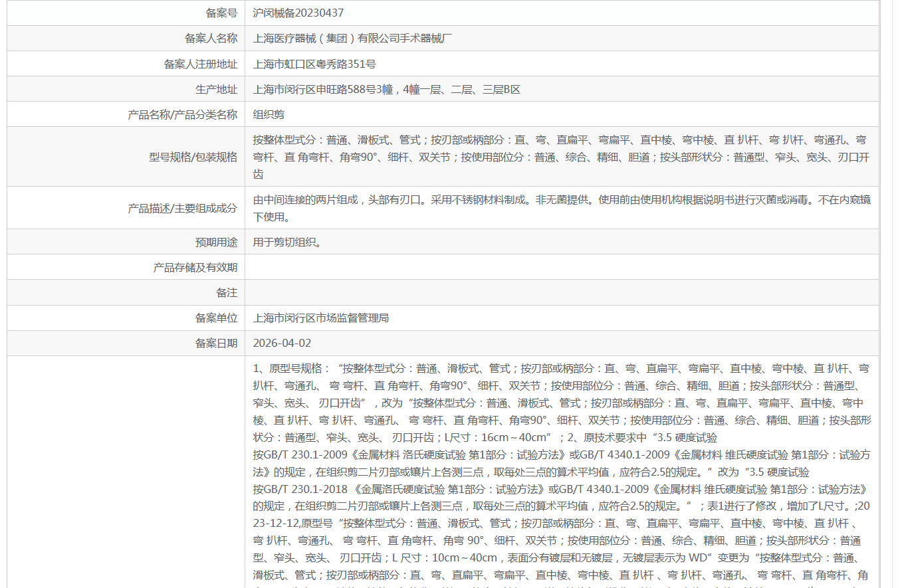The width and height of the screenshot is (900, 588).
Task: Select intended use text '用于剪切组织。'
Action: [x=287, y=242]
